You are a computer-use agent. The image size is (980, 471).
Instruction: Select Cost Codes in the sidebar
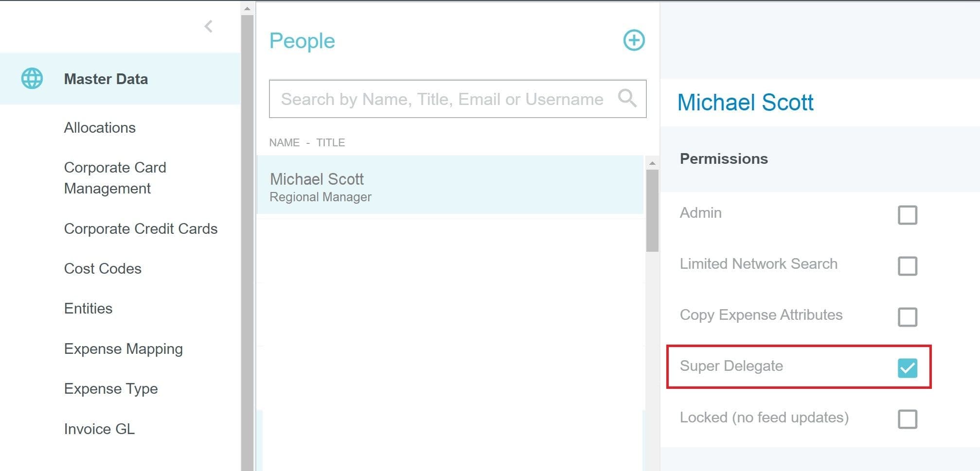click(103, 269)
